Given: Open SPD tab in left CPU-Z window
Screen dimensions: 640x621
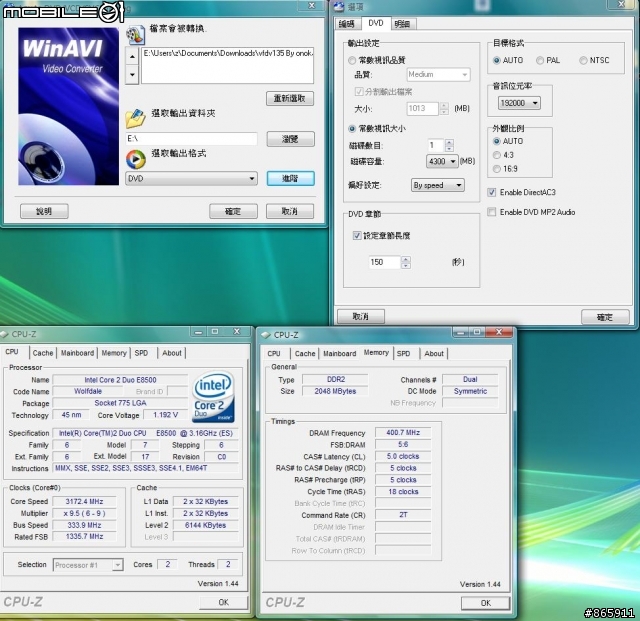Looking at the screenshot, I should (x=141, y=353).
